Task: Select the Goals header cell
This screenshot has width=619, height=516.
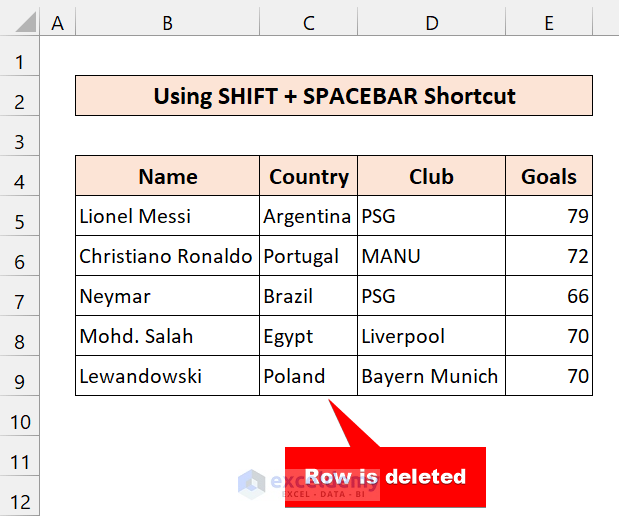Action: (549, 177)
